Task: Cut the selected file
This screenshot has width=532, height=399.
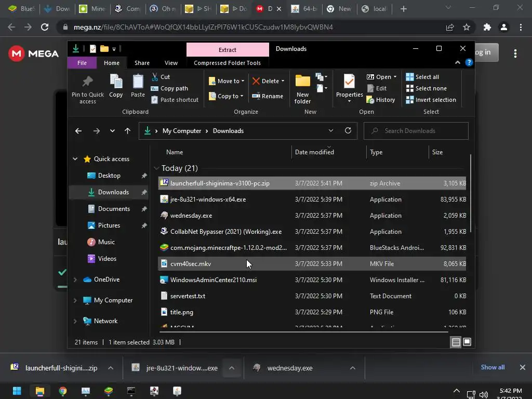Action: click(x=161, y=77)
